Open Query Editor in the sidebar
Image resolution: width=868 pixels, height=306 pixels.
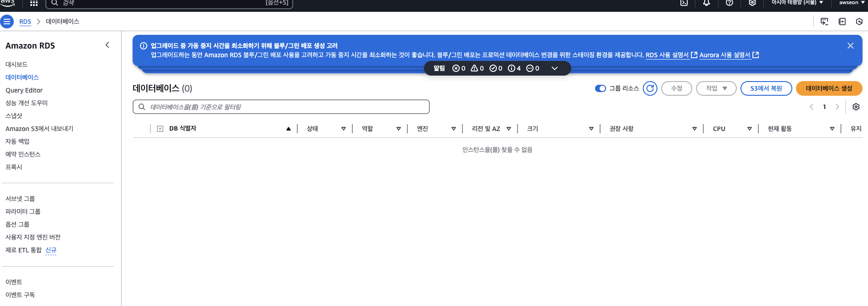24,90
